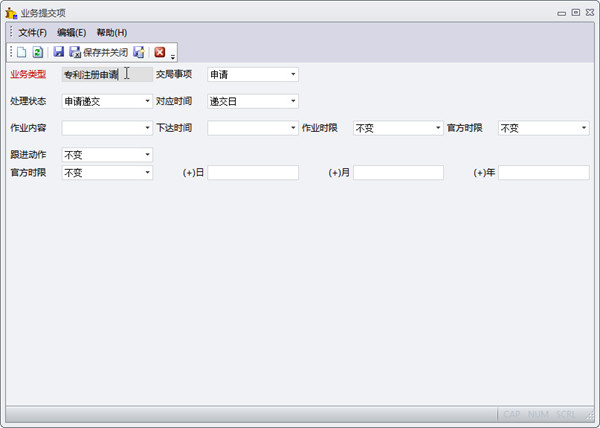Expand the 处理状态 dropdown showing 申请递交
The image size is (600, 428).
pos(147,101)
